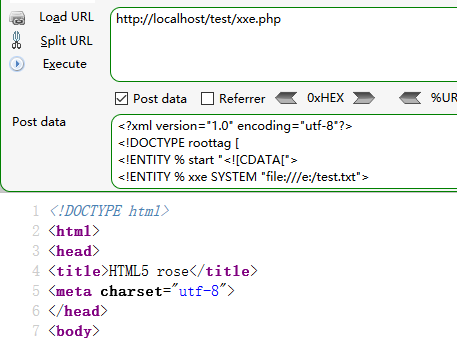Click the Execute play icon
457x363 pixels.
click(17, 64)
